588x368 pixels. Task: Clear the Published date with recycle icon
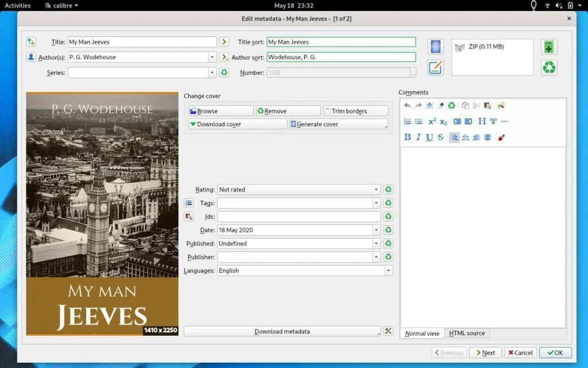click(x=388, y=243)
